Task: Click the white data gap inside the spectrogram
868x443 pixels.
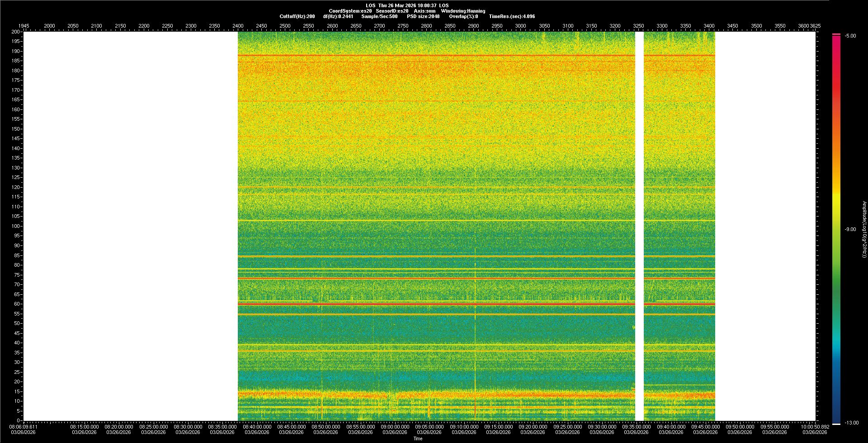Action: 639,226
